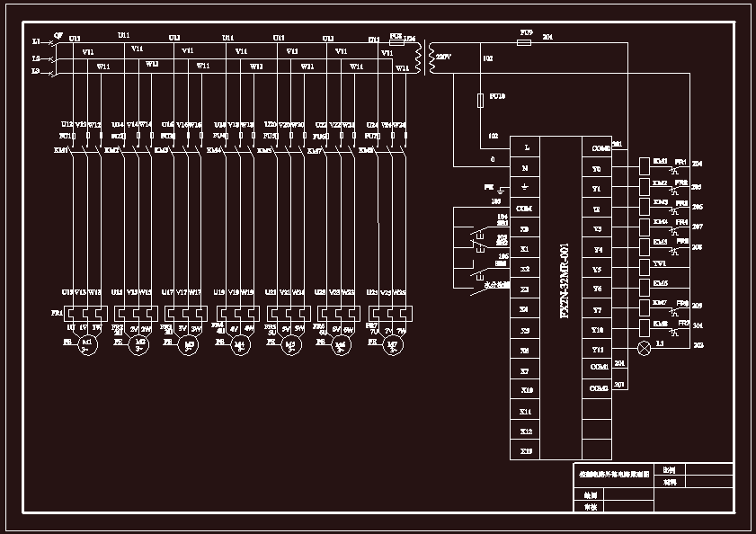Pick the M7 motor symbol
This screenshot has height=534, width=756.
point(393,345)
